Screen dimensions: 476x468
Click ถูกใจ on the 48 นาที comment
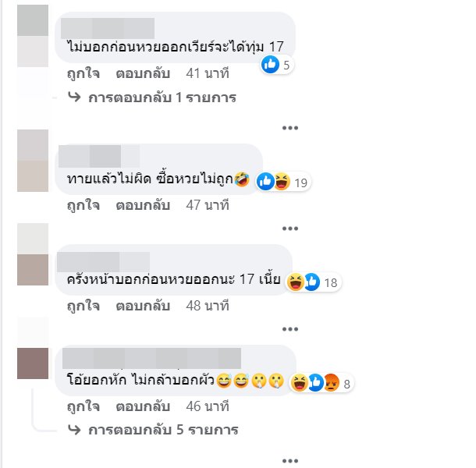(83, 306)
